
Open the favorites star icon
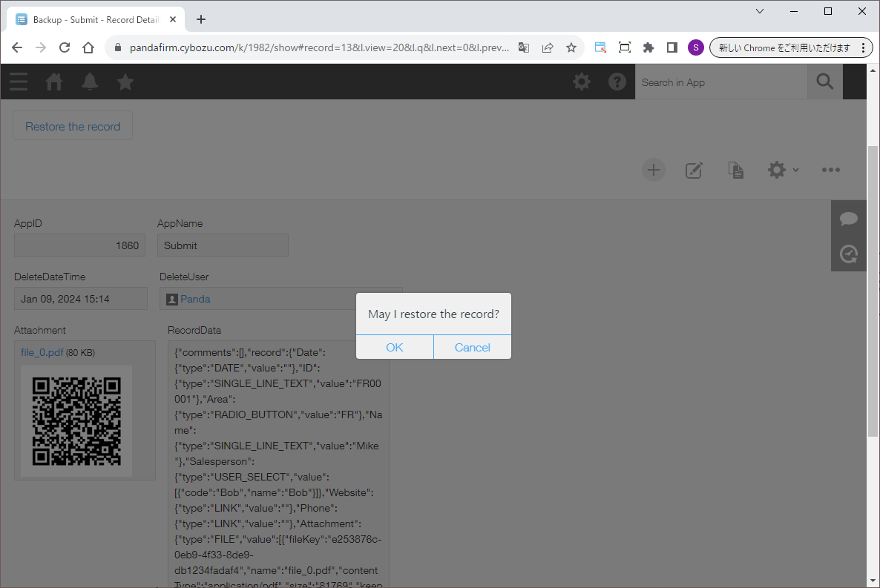tap(125, 82)
